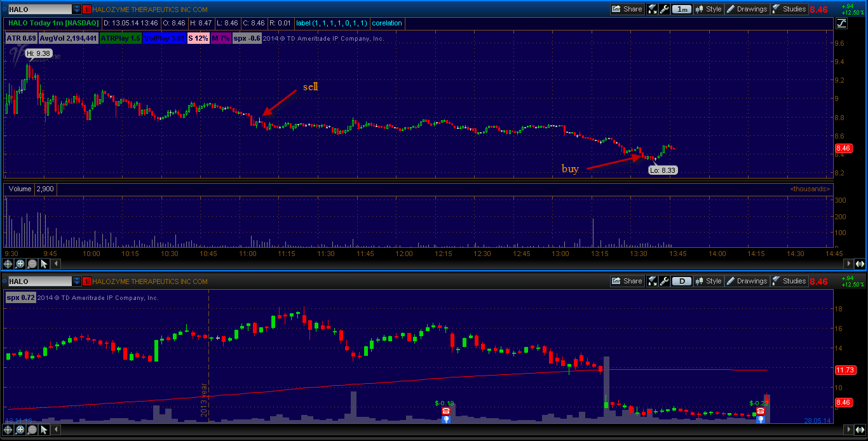Image resolution: width=868 pixels, height=441 pixels.
Task: Click the Share icon in top chart toolbar
Action: click(x=627, y=9)
